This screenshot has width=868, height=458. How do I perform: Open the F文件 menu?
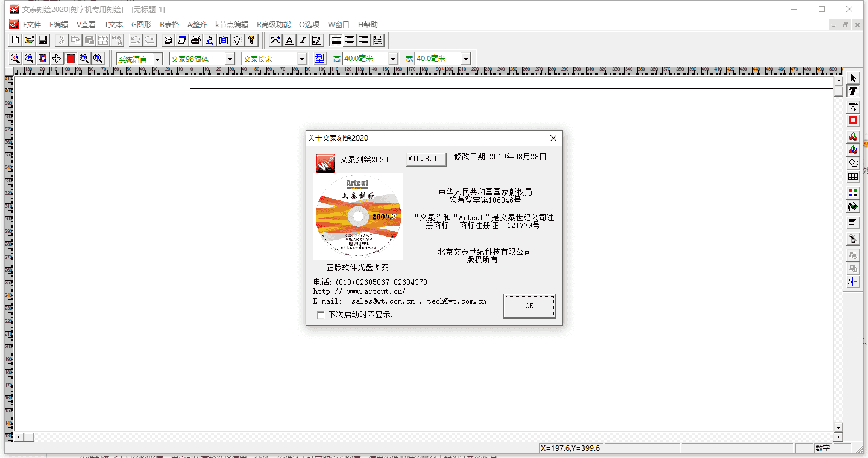[x=31, y=25]
